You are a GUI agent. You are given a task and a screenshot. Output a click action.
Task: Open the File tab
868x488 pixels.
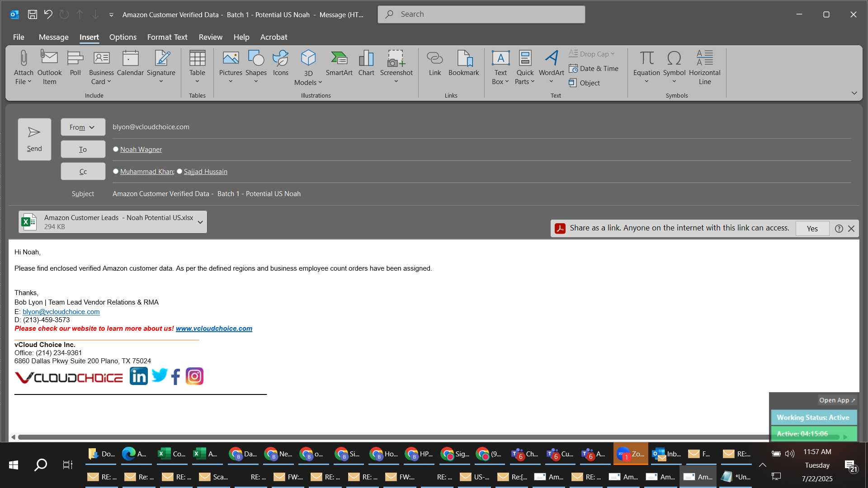coord(19,37)
